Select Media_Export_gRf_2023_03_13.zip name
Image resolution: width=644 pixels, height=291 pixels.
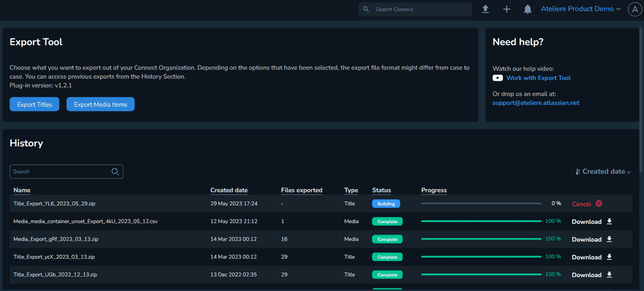click(x=55, y=239)
